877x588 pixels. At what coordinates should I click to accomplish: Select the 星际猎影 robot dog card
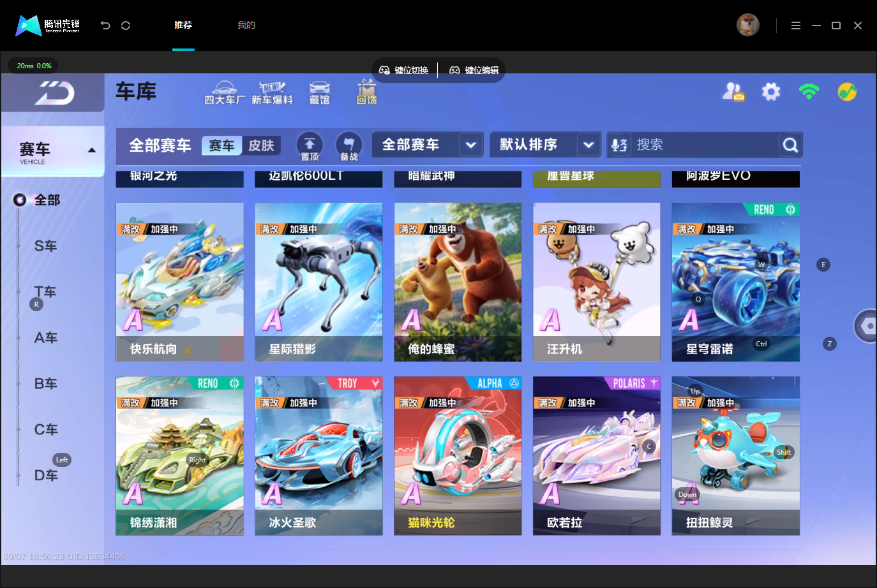pos(319,282)
